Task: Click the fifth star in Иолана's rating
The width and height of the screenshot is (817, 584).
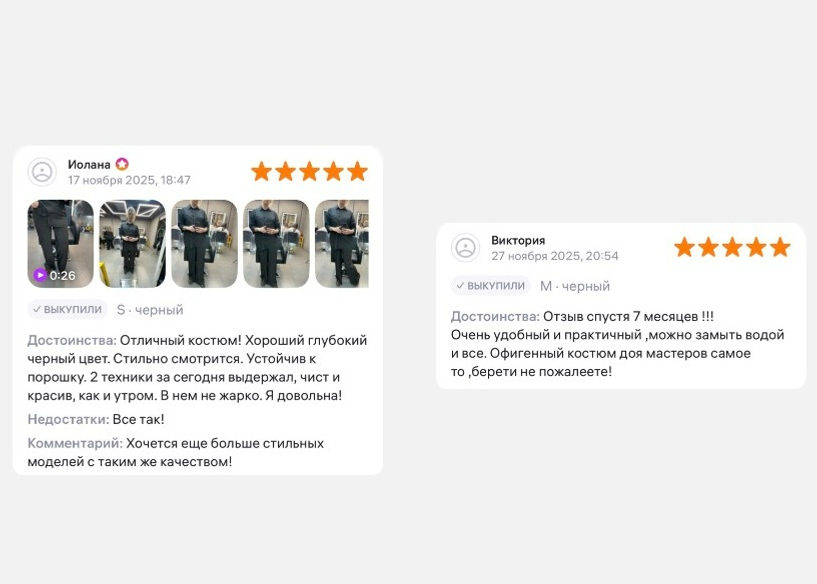Action: [x=357, y=171]
